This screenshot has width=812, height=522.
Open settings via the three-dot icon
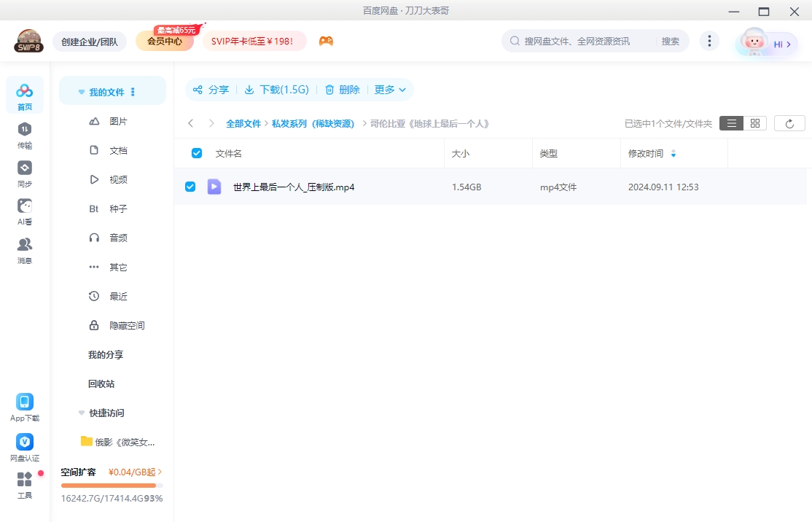click(x=709, y=41)
